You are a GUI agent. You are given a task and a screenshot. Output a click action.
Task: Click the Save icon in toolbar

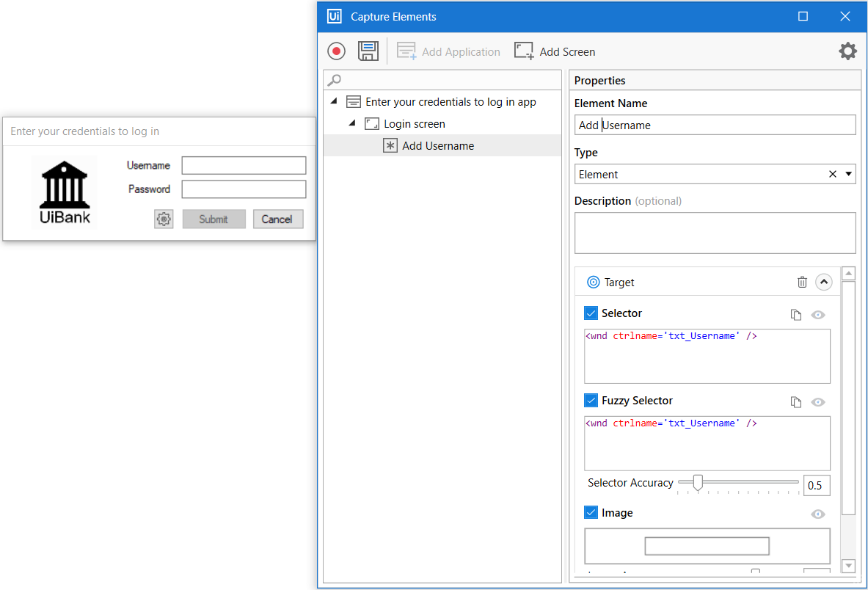(368, 51)
